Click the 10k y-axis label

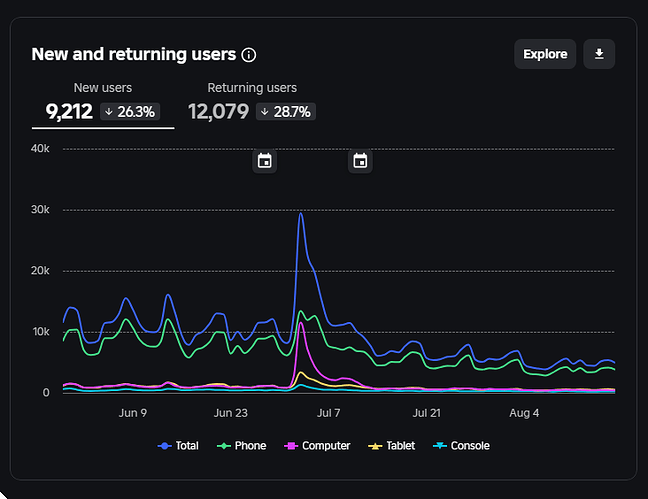(x=41, y=332)
